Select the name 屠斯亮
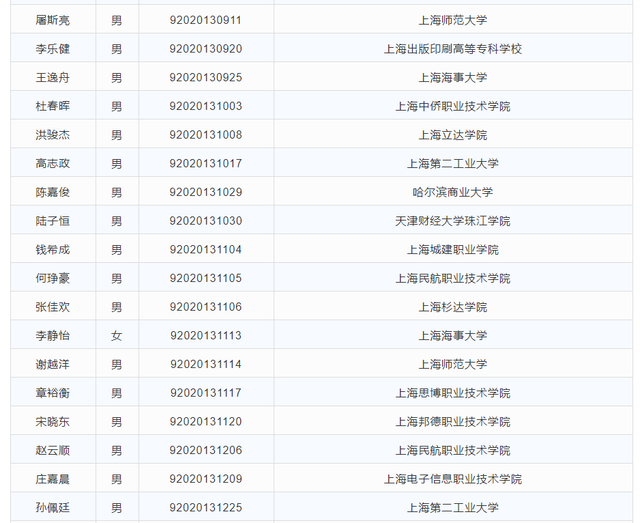This screenshot has height=523, width=640. [53, 20]
